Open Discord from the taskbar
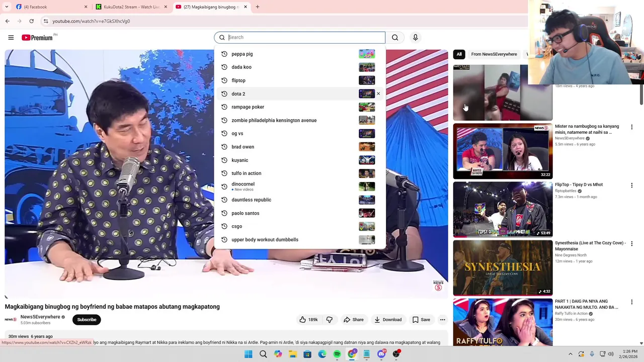This screenshot has height=362, width=644. pyautogui.click(x=381, y=354)
